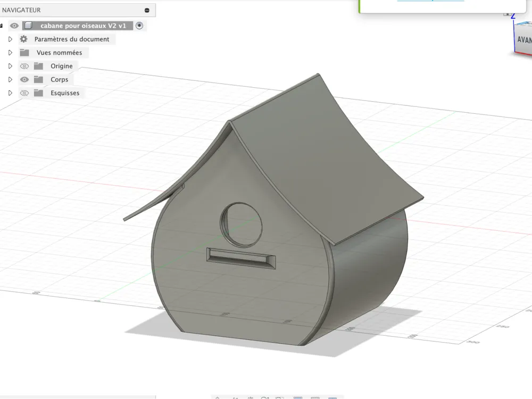The height and width of the screenshot is (399, 532).
Task: Click the folder icon of Corps
Action: pyautogui.click(x=39, y=79)
